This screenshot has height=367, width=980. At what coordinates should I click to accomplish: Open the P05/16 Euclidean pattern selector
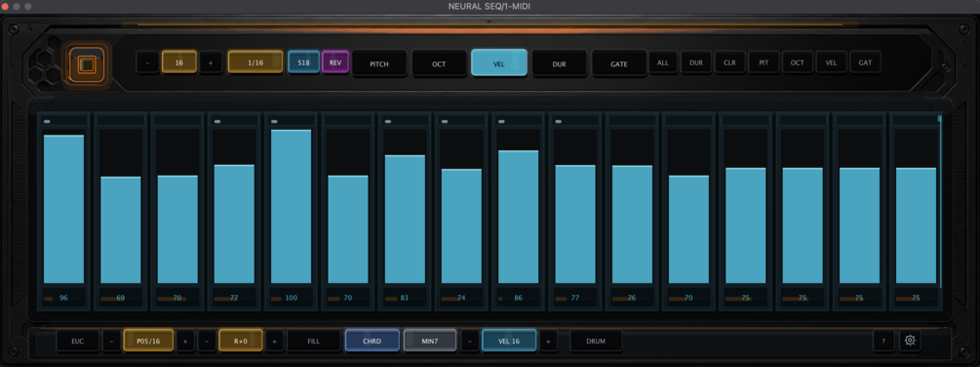click(148, 341)
